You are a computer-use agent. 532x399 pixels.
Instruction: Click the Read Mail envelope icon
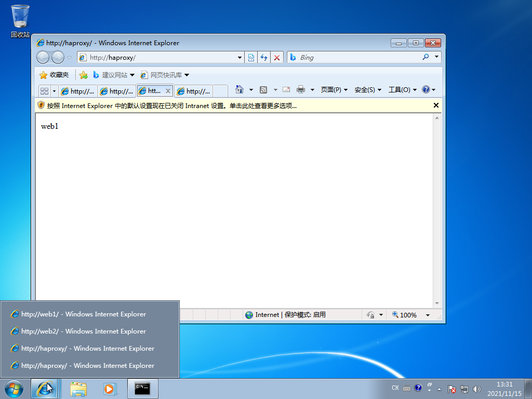[x=286, y=90]
